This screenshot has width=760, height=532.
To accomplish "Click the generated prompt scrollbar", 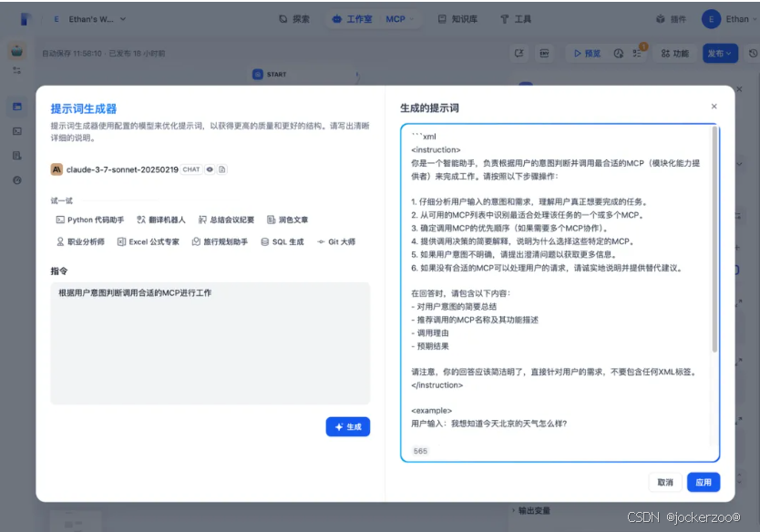I will (x=714, y=239).
